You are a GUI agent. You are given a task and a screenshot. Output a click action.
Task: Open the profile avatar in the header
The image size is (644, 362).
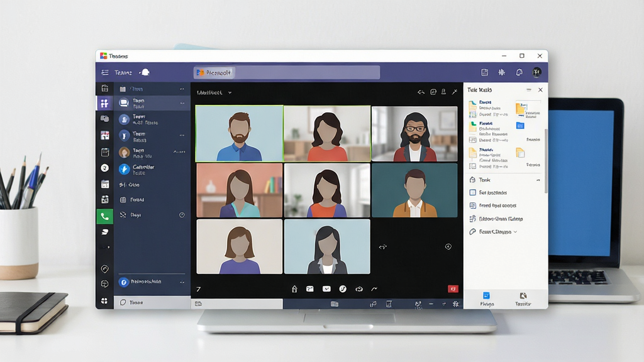coord(536,72)
